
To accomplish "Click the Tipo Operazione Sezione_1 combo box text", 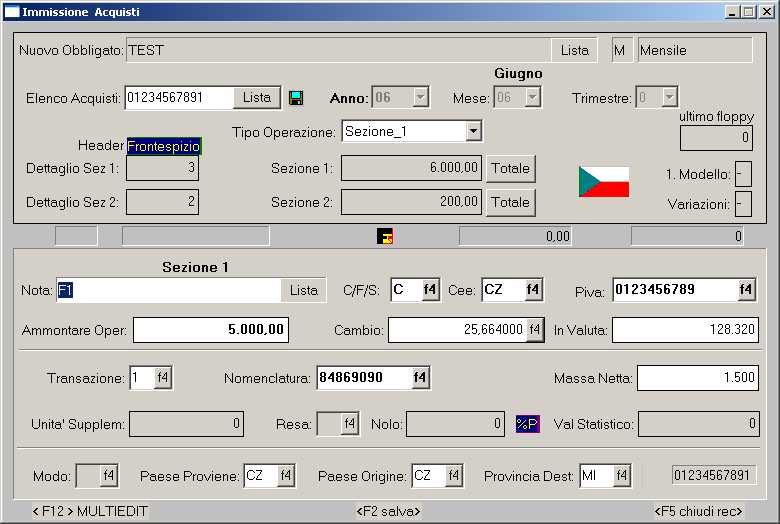I will 404,131.
